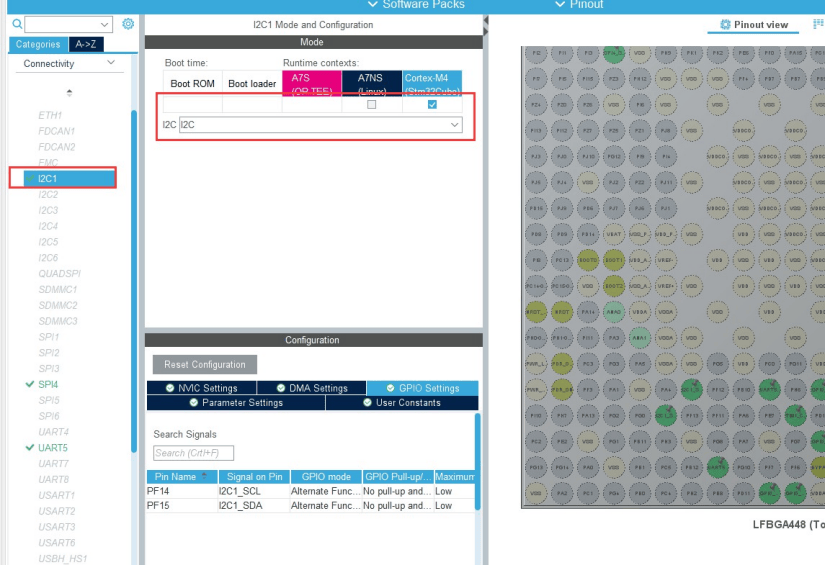
Task: Select the VBAT pin in the pinout
Action: click(x=613, y=234)
